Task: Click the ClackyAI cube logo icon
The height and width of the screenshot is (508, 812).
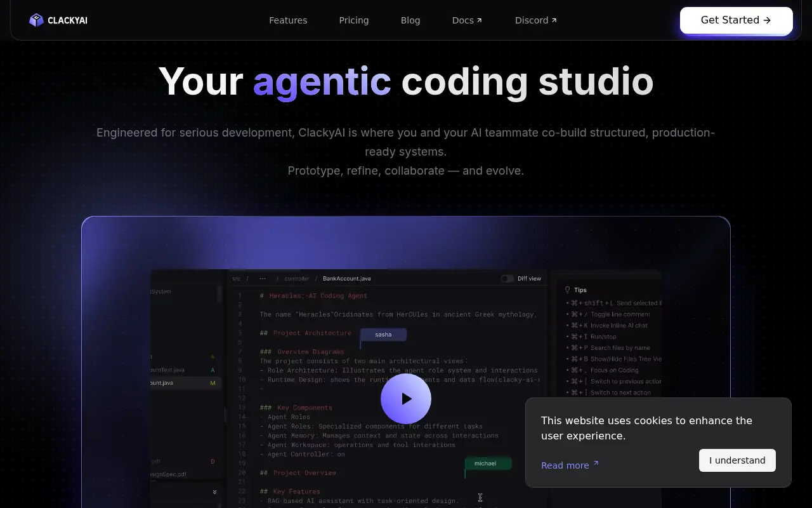Action: click(x=36, y=20)
